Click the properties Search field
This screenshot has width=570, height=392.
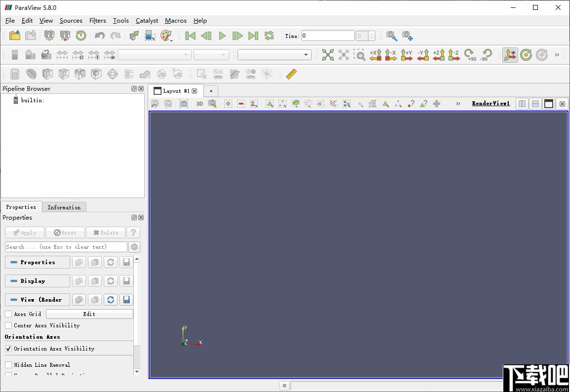(x=66, y=247)
